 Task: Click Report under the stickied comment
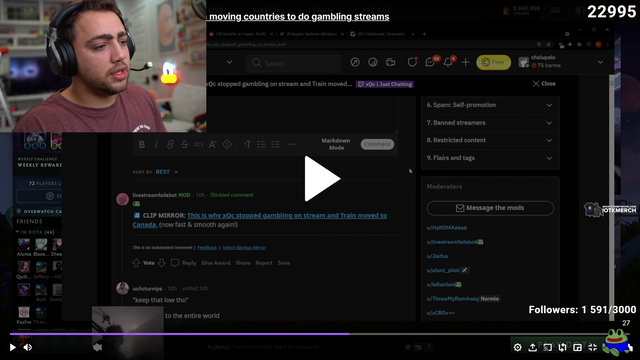pyautogui.click(x=264, y=263)
